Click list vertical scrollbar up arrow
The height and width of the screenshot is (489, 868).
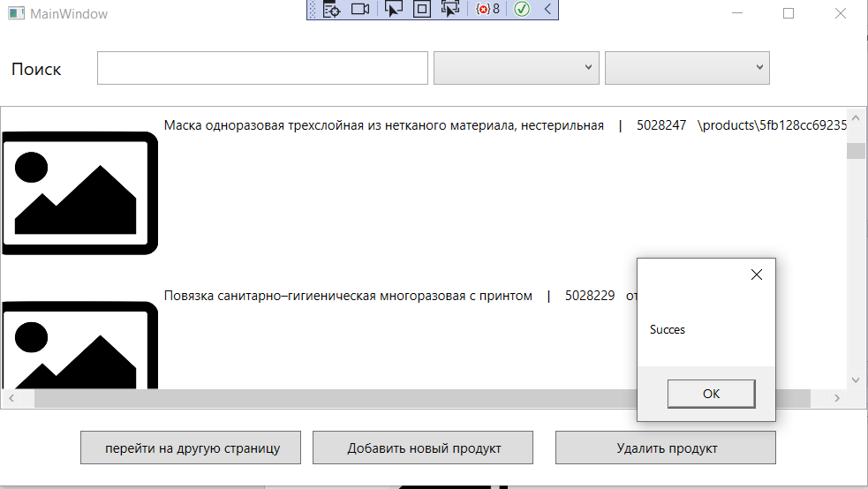point(856,117)
